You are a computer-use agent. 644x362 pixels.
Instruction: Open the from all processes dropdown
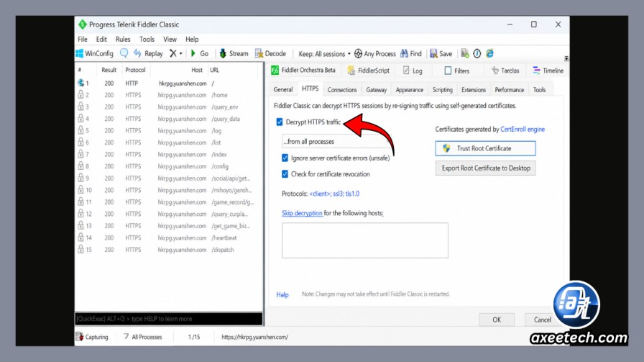tap(337, 142)
